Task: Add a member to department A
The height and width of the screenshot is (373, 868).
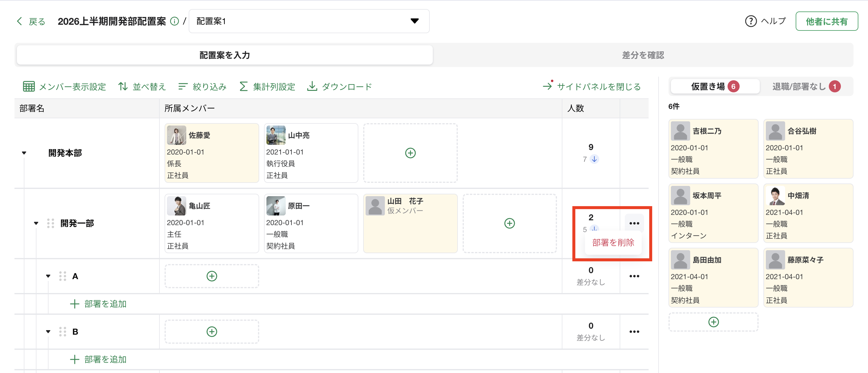Action: coord(212,276)
